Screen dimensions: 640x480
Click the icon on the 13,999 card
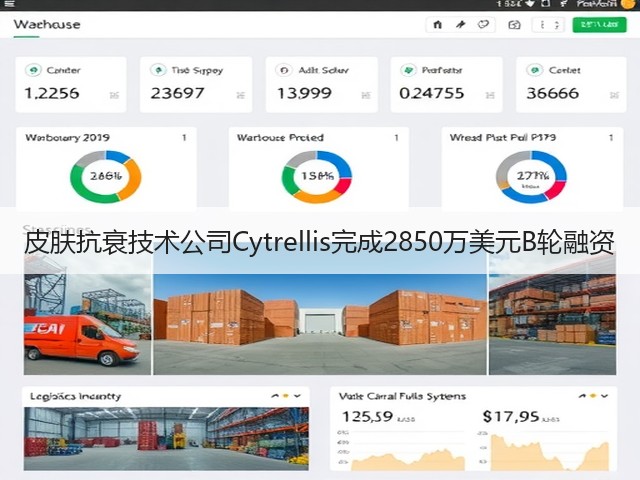click(284, 70)
